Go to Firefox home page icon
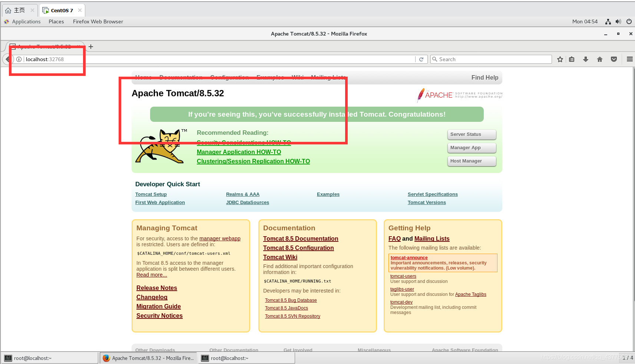 coord(600,59)
